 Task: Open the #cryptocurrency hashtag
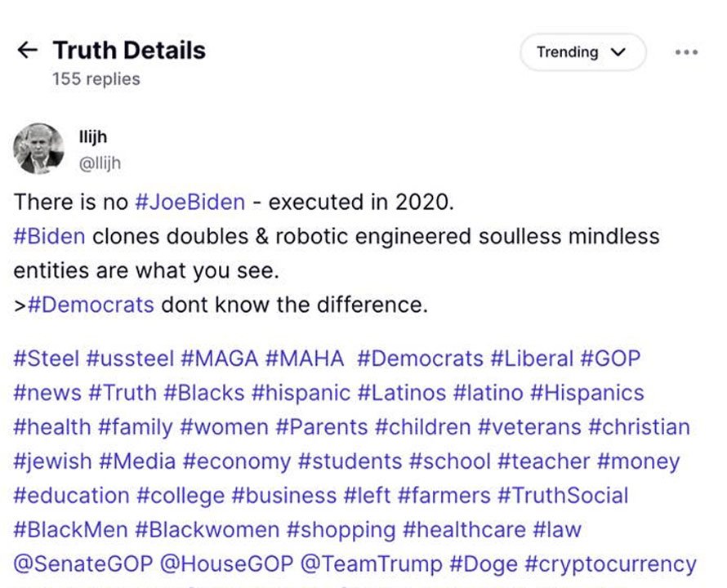click(611, 565)
